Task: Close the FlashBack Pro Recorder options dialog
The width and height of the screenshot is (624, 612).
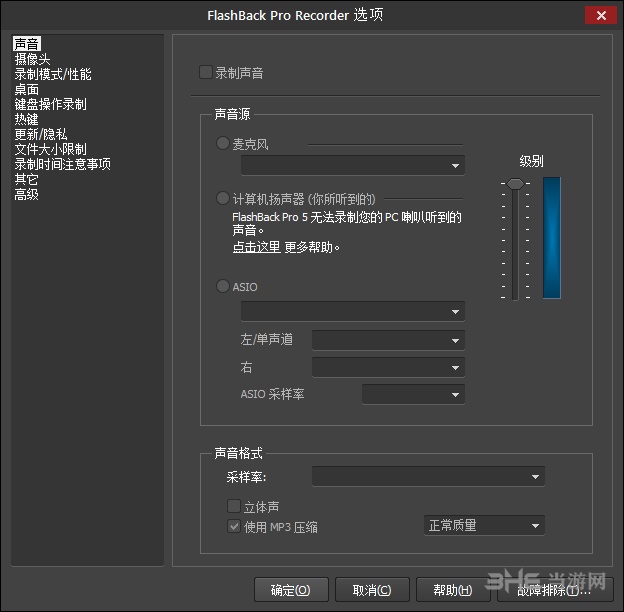Action: pos(601,16)
